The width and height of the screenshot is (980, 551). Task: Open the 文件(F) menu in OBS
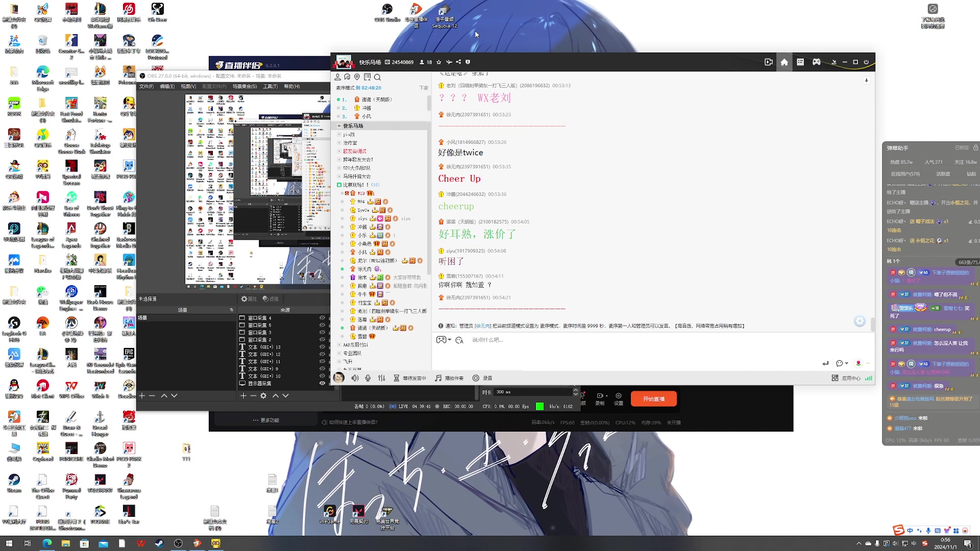tap(146, 86)
